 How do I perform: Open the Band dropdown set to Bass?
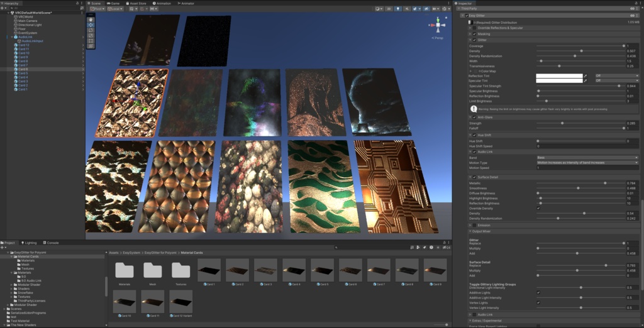pos(587,157)
